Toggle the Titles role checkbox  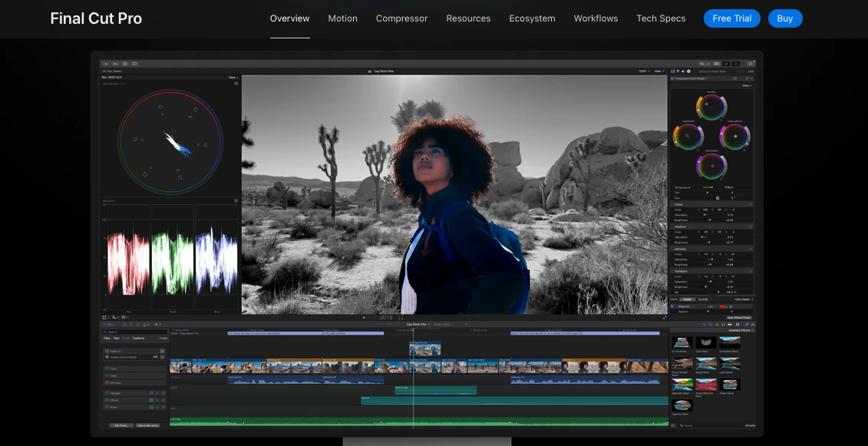point(107,368)
